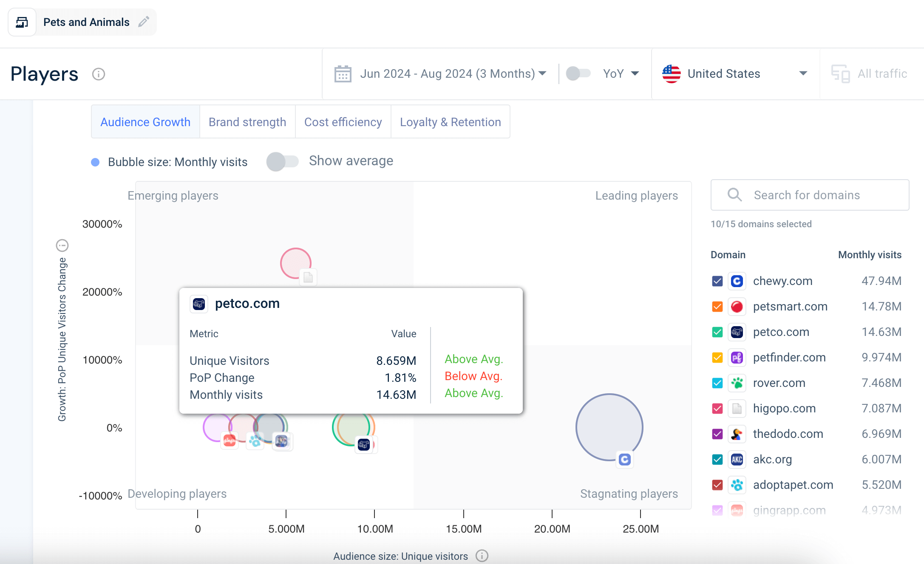Toggle the Show average switch
This screenshot has width=924, height=564.
[x=283, y=161]
